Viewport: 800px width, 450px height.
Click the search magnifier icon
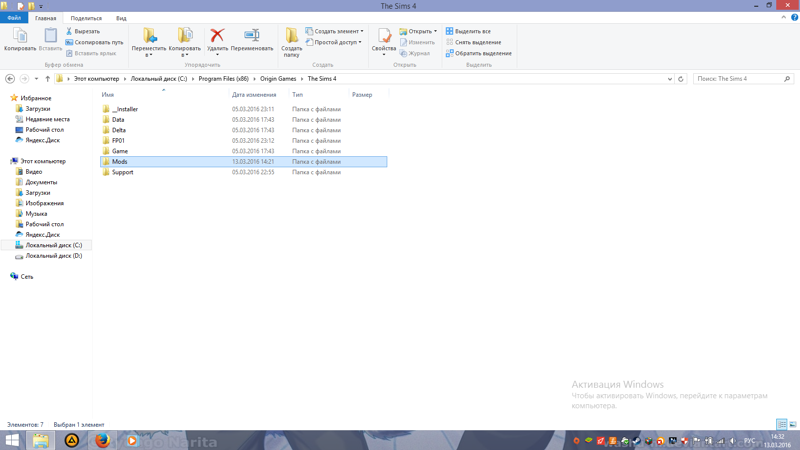pyautogui.click(x=787, y=79)
